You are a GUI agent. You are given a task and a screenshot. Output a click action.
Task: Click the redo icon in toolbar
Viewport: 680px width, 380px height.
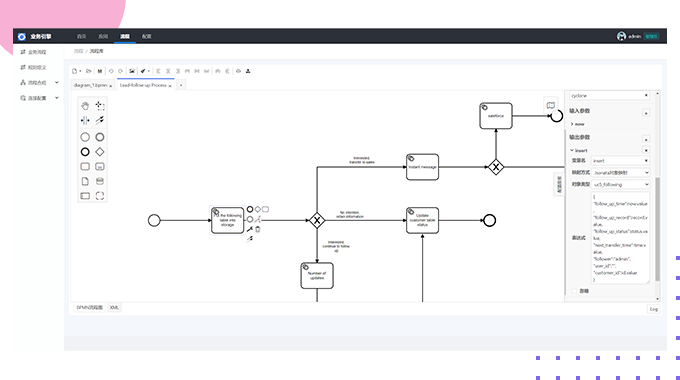click(121, 71)
